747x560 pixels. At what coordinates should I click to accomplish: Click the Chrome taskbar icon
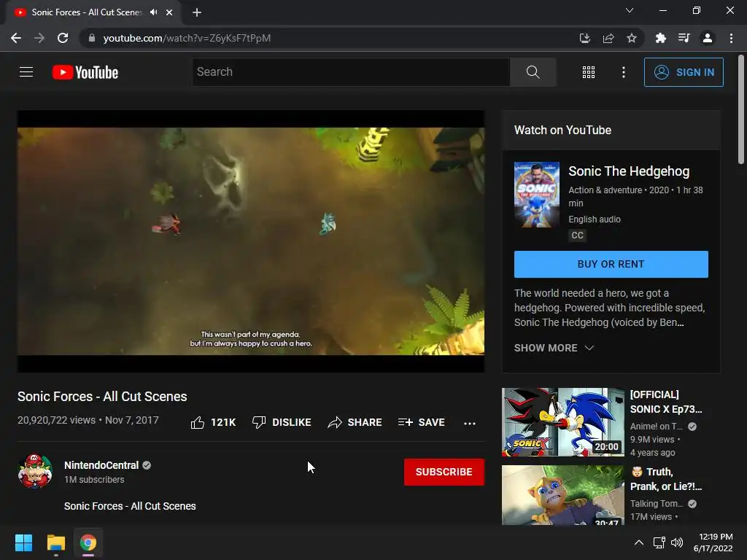point(88,542)
